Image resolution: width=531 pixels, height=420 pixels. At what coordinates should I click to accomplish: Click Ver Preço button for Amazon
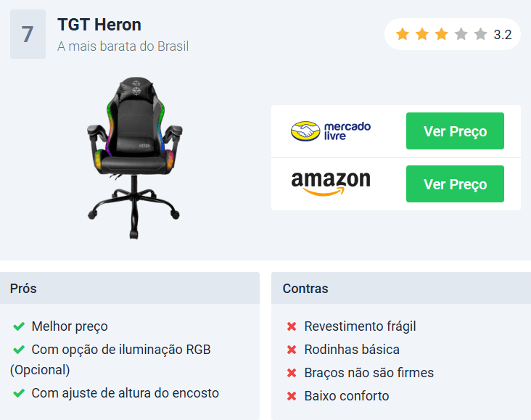pos(455,184)
